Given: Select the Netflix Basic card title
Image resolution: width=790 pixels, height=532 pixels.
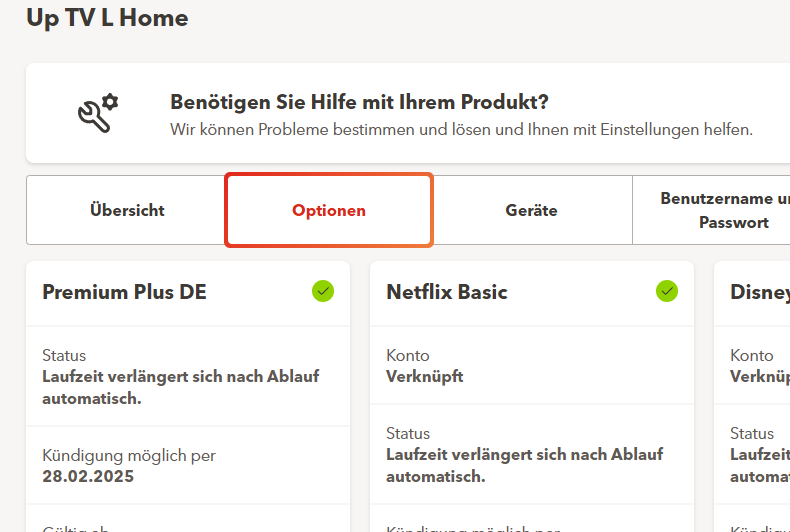Looking at the screenshot, I should (x=447, y=292).
